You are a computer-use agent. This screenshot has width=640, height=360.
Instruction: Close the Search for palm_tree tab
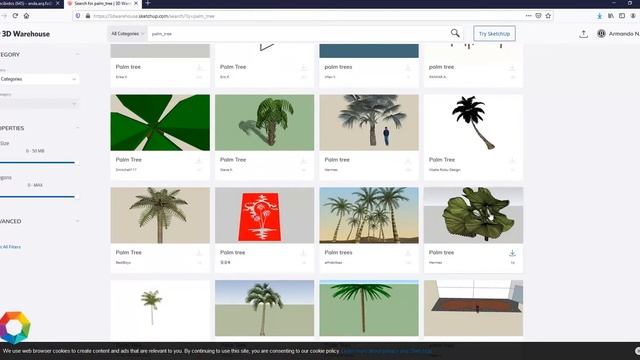136,3
